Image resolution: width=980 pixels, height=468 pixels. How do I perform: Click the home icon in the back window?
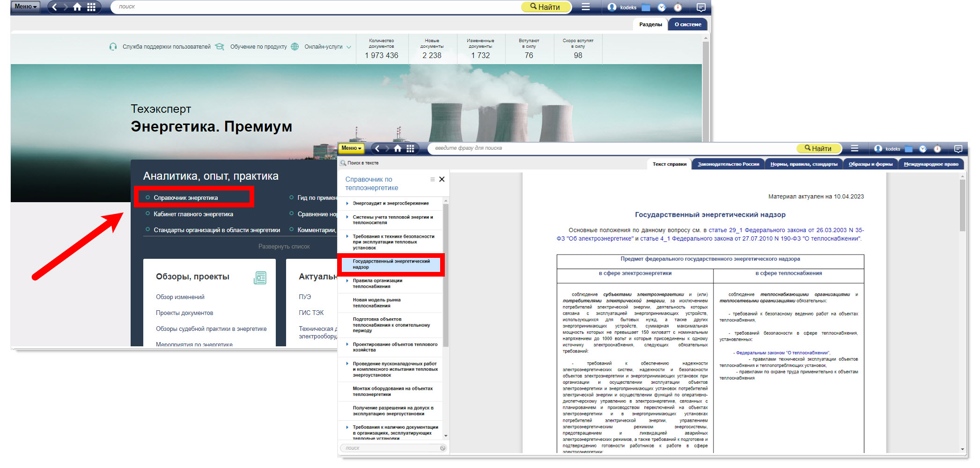point(77,7)
